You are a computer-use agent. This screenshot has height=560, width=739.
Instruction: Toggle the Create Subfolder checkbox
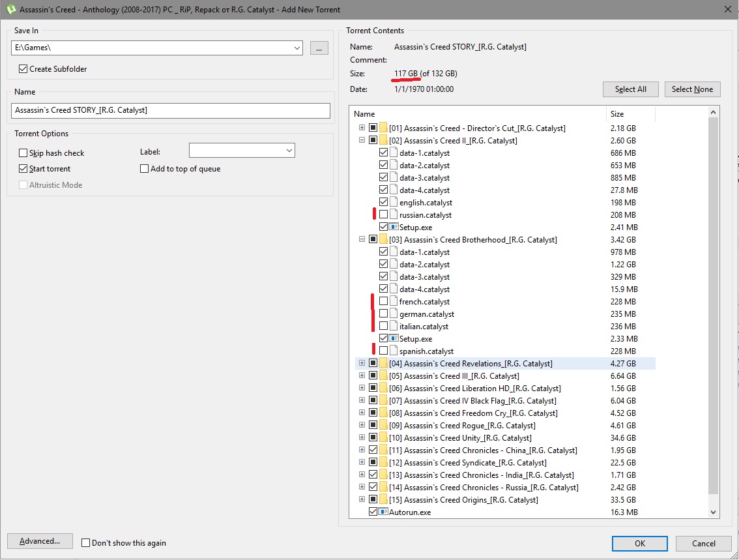click(23, 69)
